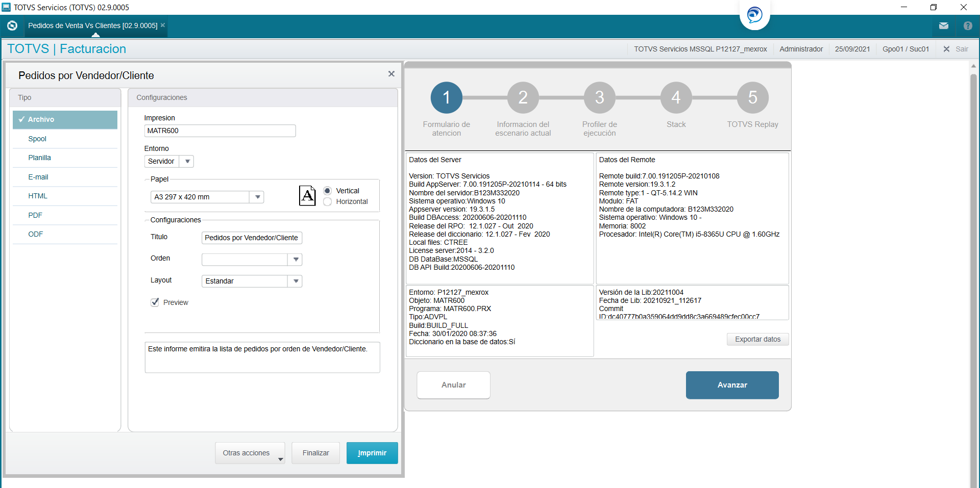Click the Administrador user label
Viewport: 980px width, 488px height.
801,49
